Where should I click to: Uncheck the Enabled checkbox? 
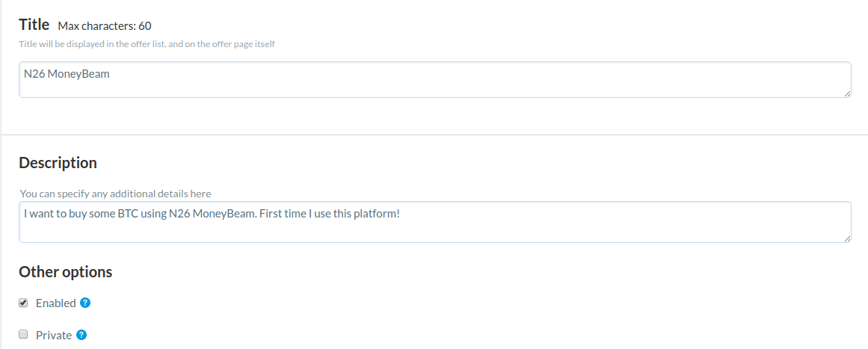pos(23,303)
